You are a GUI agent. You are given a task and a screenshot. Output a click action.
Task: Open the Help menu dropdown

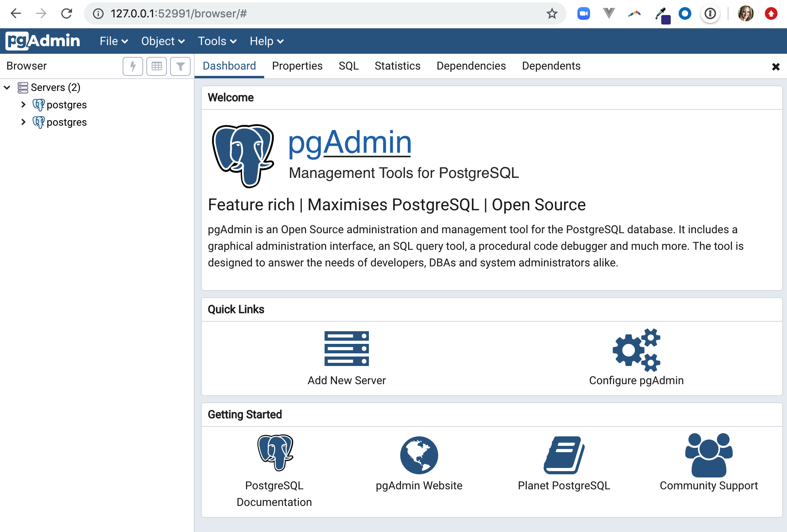(267, 41)
